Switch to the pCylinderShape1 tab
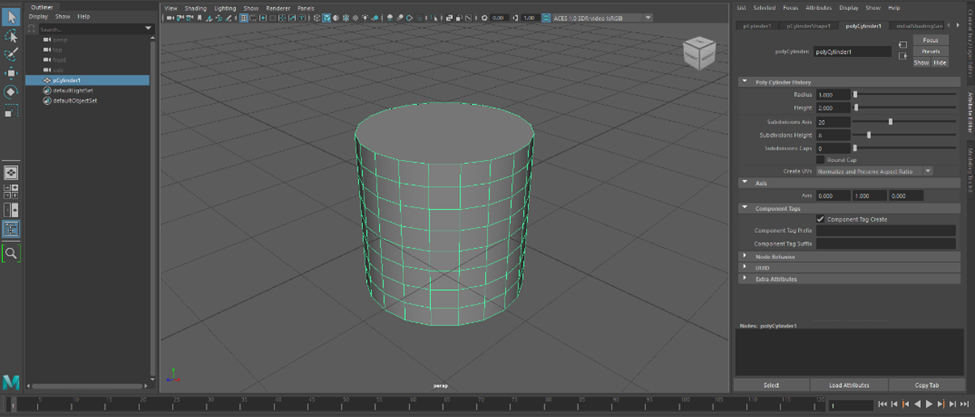This screenshot has width=975, height=417. (808, 26)
